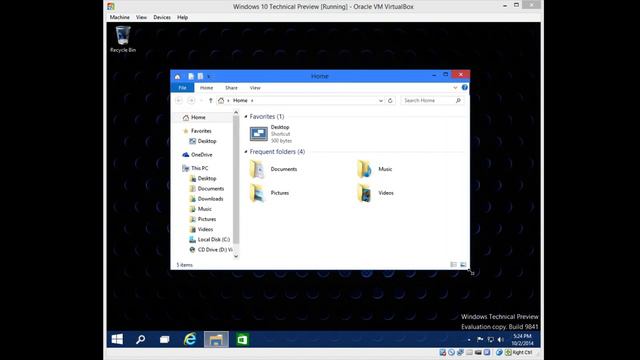
Task: Click the New folder quick access icon
Action: coord(200,76)
